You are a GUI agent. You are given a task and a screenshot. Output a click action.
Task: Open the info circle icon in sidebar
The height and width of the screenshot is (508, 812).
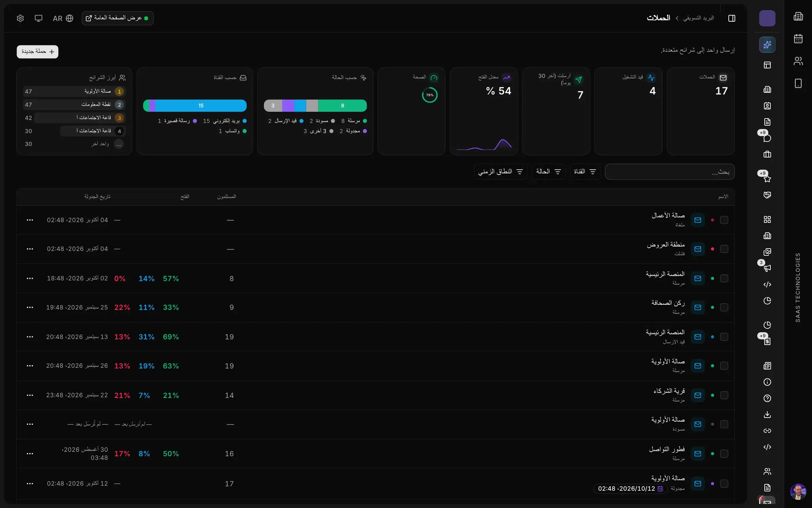pyautogui.click(x=767, y=382)
